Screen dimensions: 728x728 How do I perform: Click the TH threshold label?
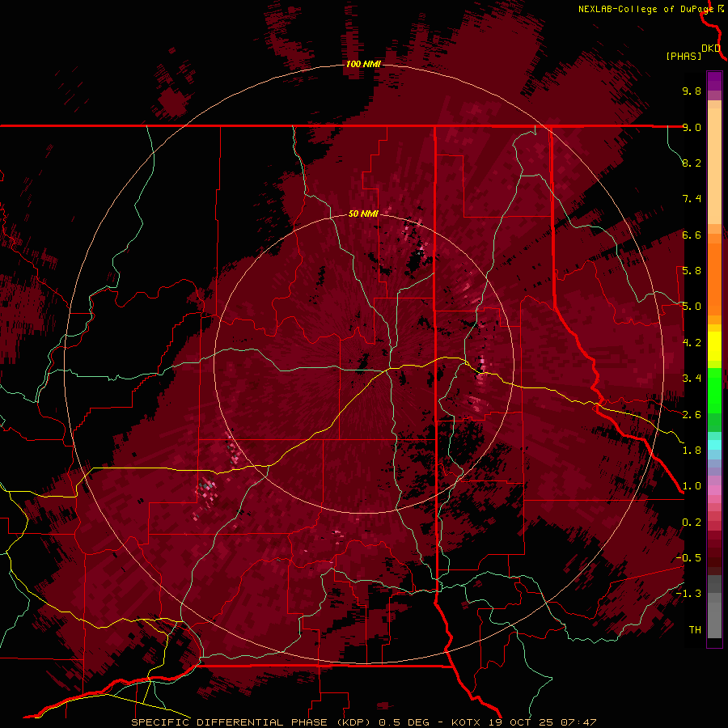tap(695, 630)
